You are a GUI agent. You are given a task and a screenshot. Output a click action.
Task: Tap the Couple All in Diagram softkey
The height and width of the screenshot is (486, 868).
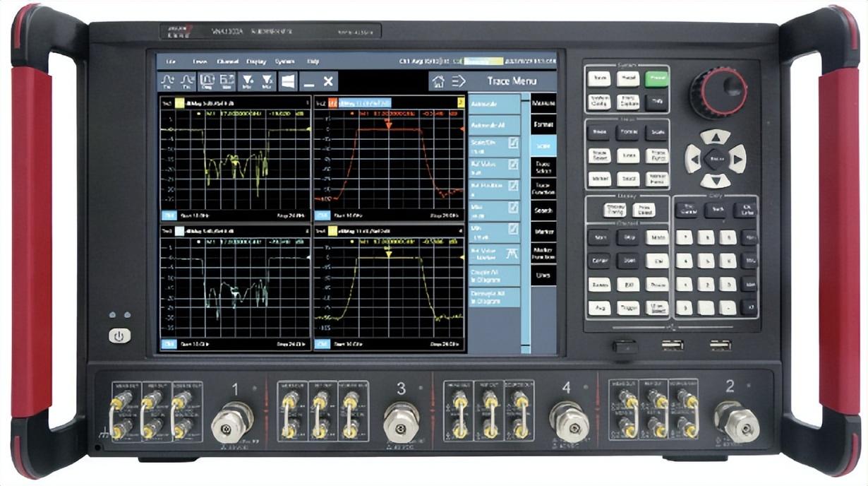coord(494,275)
